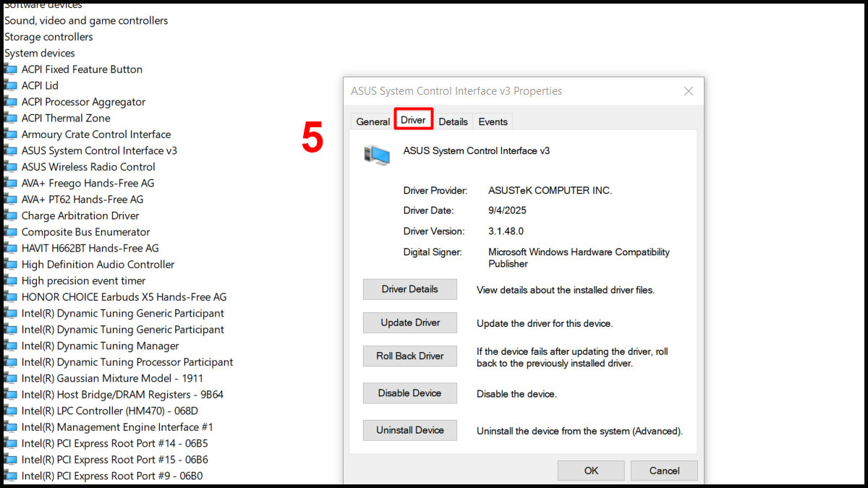This screenshot has width=868, height=488.
Task: Click the Driver Details button
Action: 409,289
